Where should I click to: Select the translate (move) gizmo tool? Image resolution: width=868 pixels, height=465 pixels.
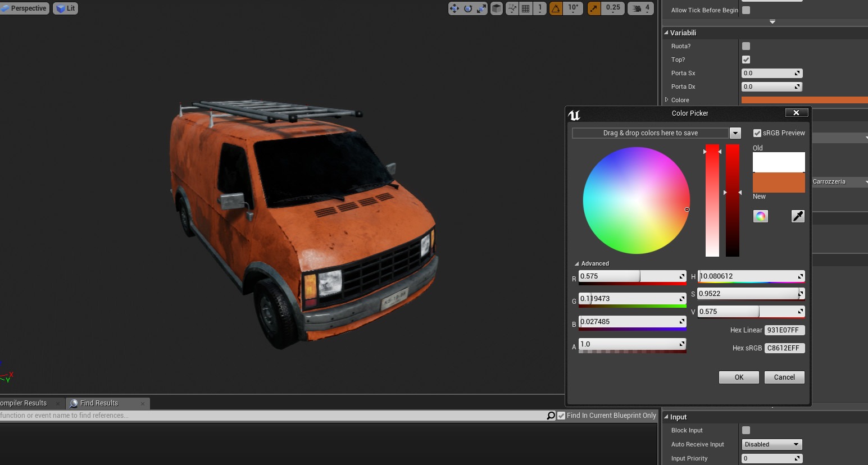point(455,8)
